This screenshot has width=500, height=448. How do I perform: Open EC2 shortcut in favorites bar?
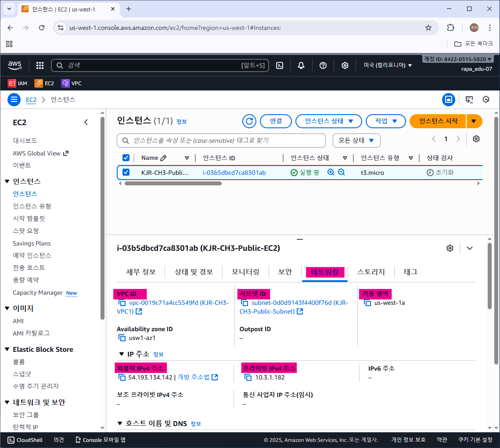pyautogui.click(x=44, y=83)
